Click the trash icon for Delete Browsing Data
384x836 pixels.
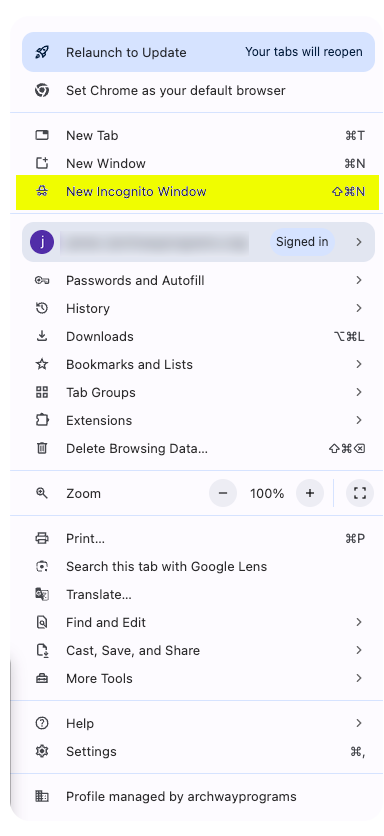click(x=42, y=448)
